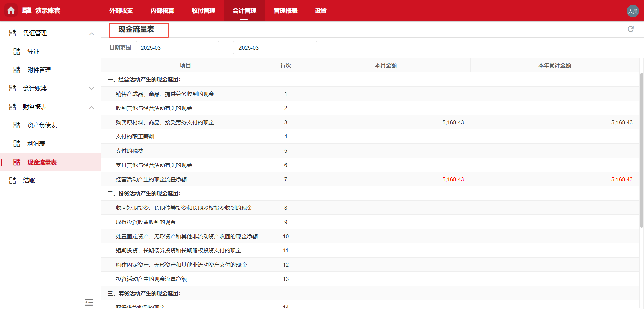Open the 人员 user avatar icon
The width and height of the screenshot is (644, 309).
[x=633, y=10]
